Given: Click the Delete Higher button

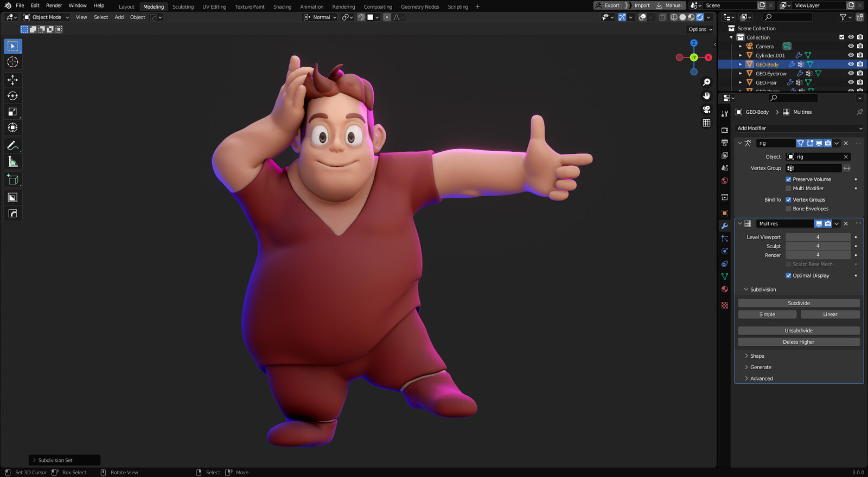Looking at the screenshot, I should click(799, 342).
